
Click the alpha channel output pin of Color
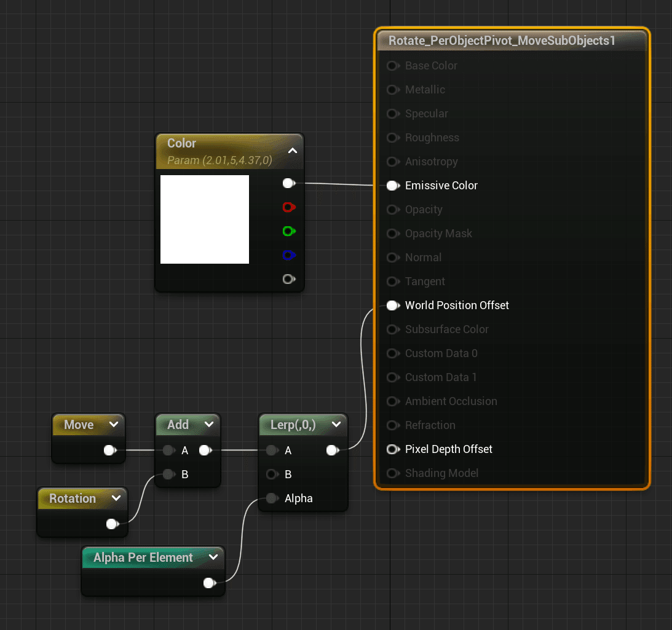(x=289, y=280)
